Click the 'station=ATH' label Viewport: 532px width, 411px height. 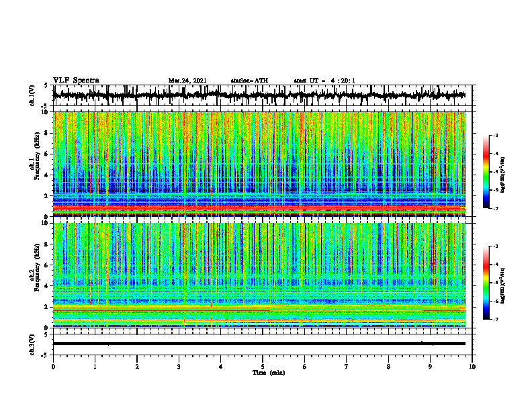click(249, 81)
